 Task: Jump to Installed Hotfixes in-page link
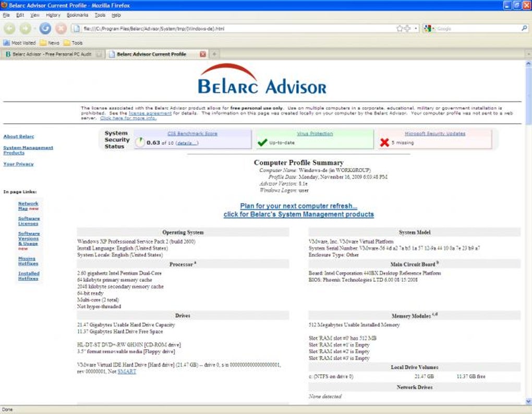29,276
